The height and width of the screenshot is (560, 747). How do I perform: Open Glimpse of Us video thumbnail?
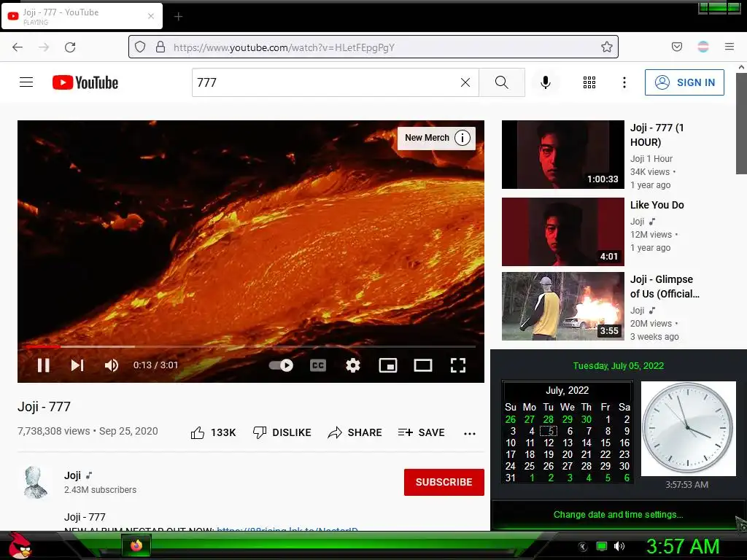(562, 306)
